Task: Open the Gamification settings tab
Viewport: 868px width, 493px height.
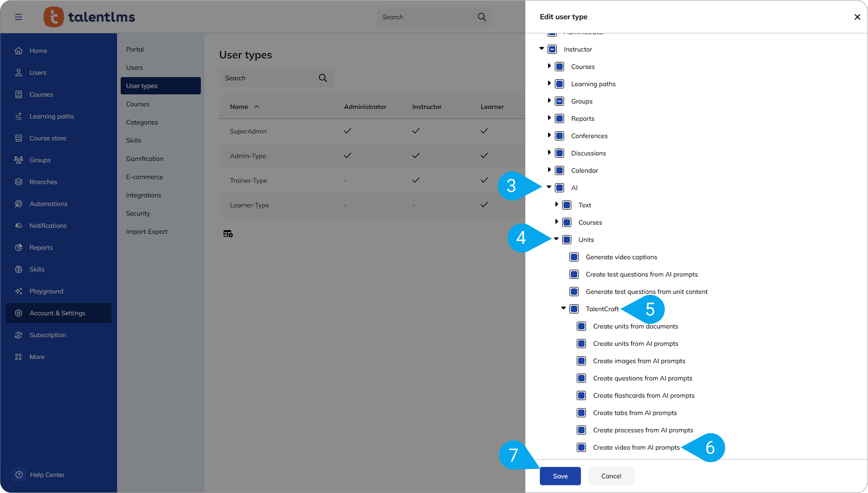Action: tap(145, 159)
